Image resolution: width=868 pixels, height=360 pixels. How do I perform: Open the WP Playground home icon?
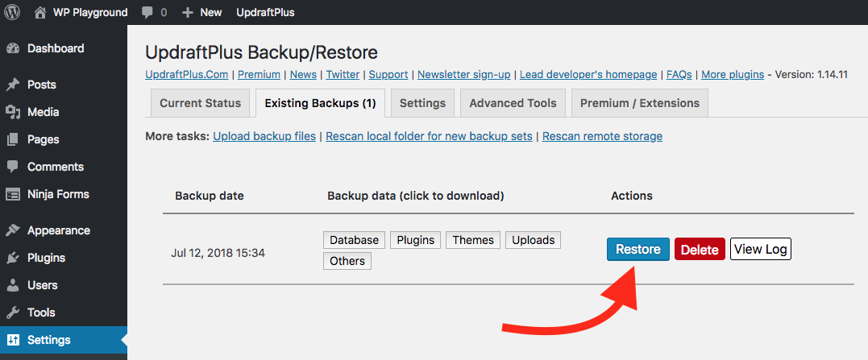39,13
